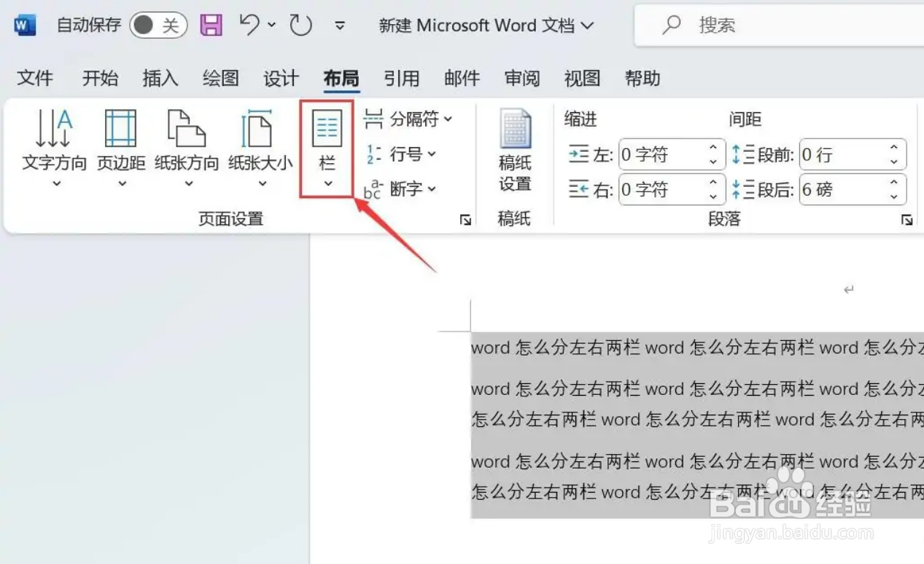
Task: Open the 段落 dialog launcher
Action: [x=906, y=219]
